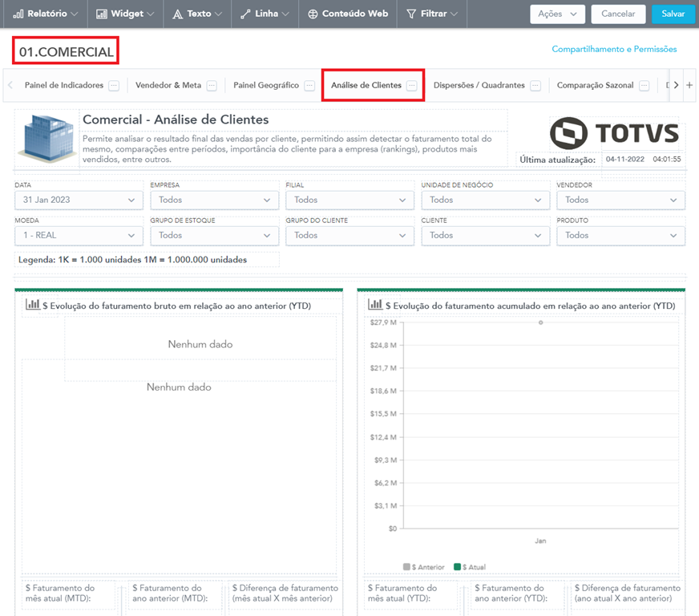Select the Análise de Clientes tab
Image resolution: width=699 pixels, height=616 pixels.
366,85
